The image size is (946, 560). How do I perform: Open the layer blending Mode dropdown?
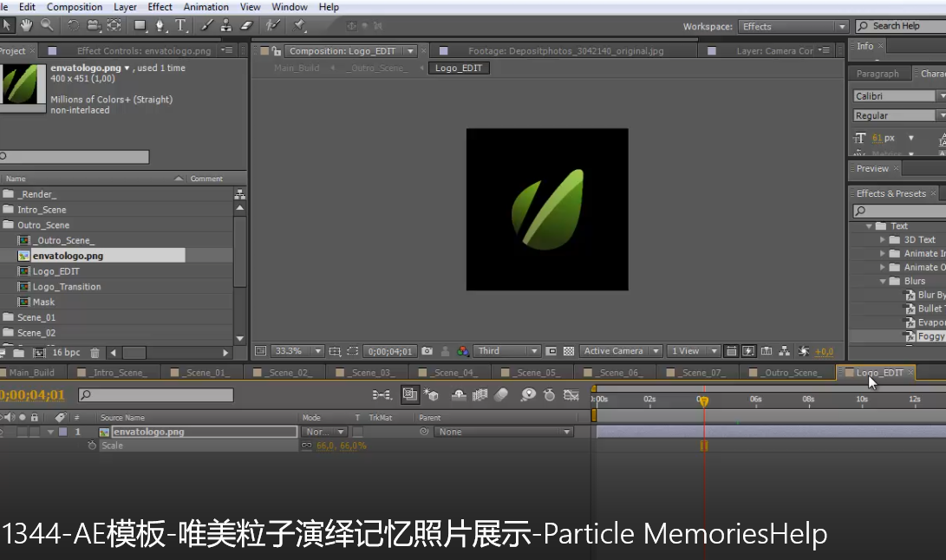[x=324, y=432]
